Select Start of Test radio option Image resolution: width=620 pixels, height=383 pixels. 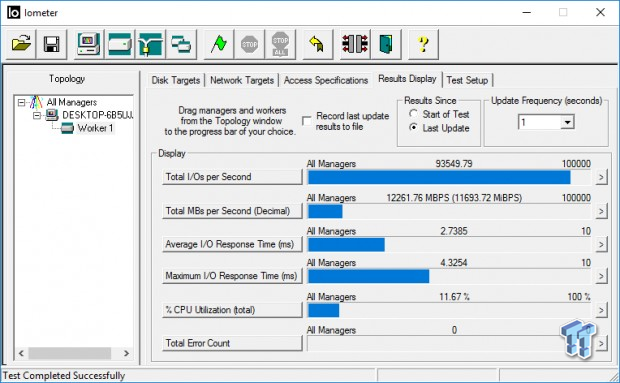tap(413, 114)
